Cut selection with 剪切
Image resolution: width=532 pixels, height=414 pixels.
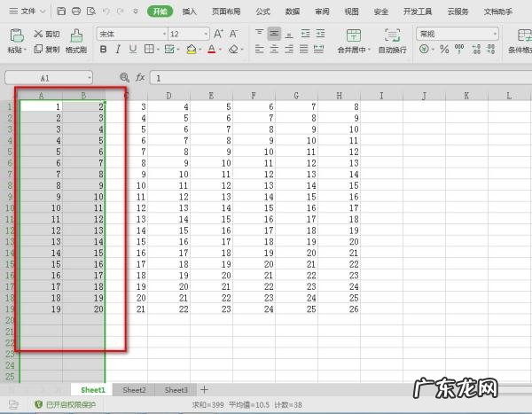[x=47, y=34]
